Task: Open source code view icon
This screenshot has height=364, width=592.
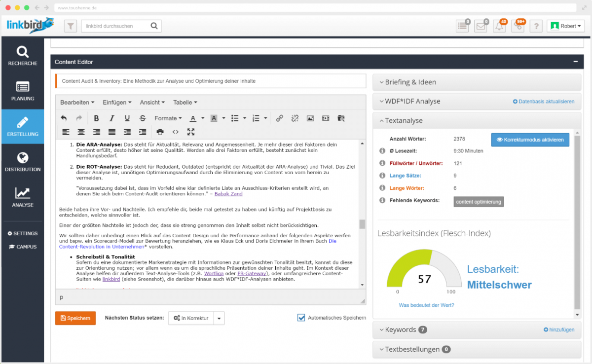Action: pos(175,132)
